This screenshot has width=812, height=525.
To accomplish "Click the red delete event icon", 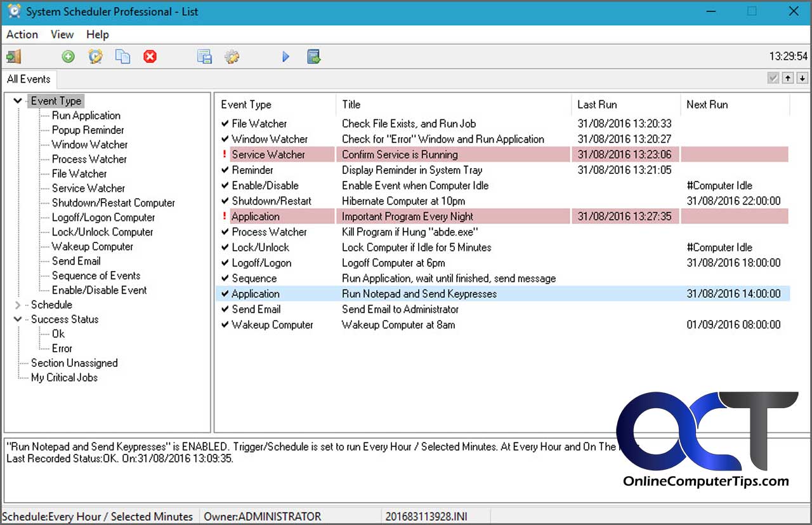I will pos(150,56).
